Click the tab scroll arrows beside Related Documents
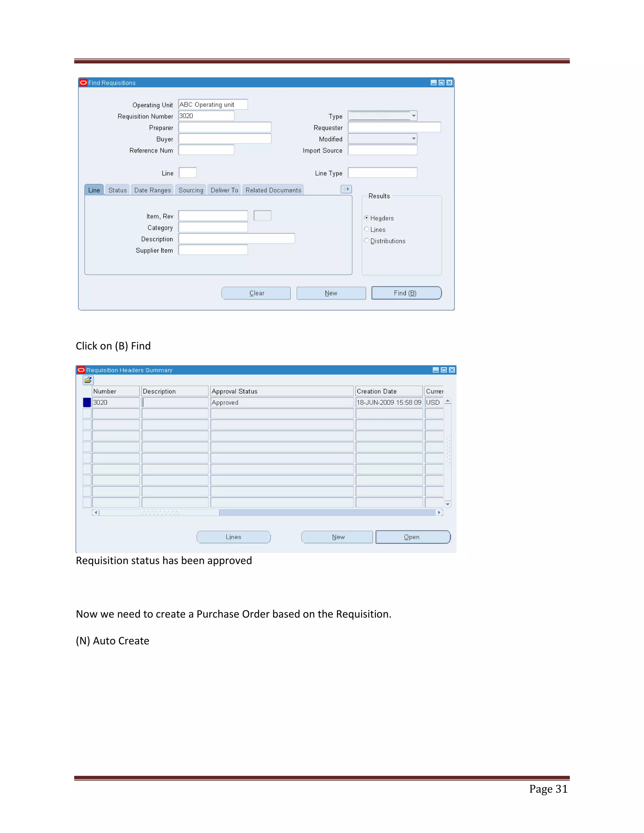 (346, 189)
